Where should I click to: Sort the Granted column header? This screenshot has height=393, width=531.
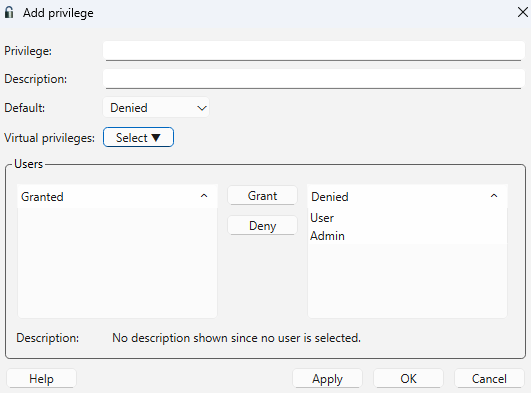(118, 196)
